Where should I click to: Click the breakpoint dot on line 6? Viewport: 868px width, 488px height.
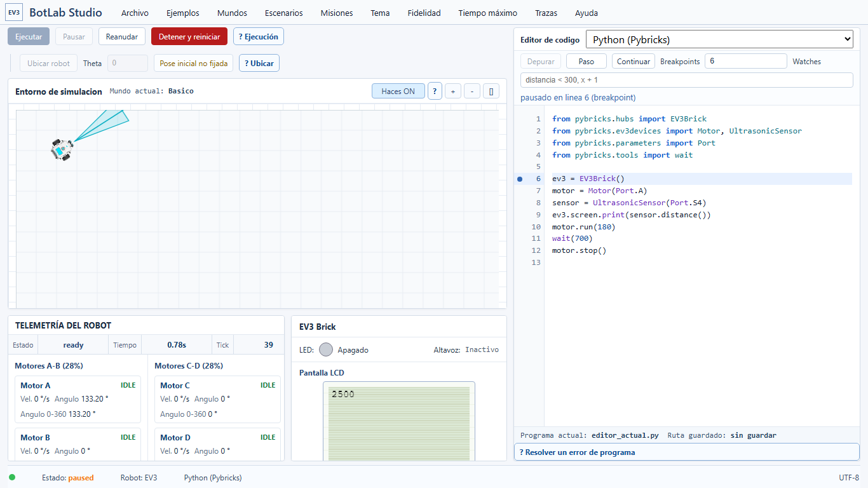coord(520,179)
